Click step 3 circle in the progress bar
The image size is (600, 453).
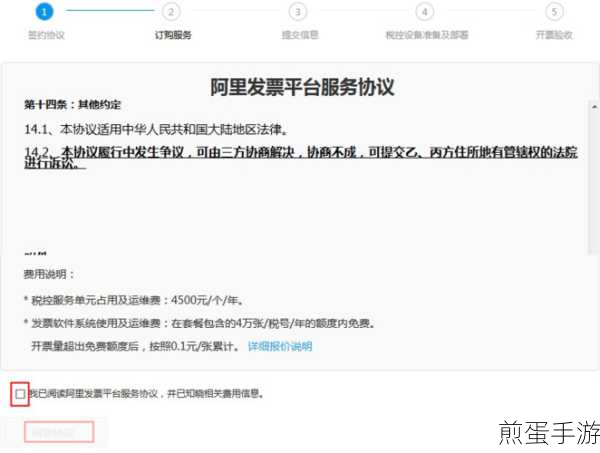tap(298, 12)
